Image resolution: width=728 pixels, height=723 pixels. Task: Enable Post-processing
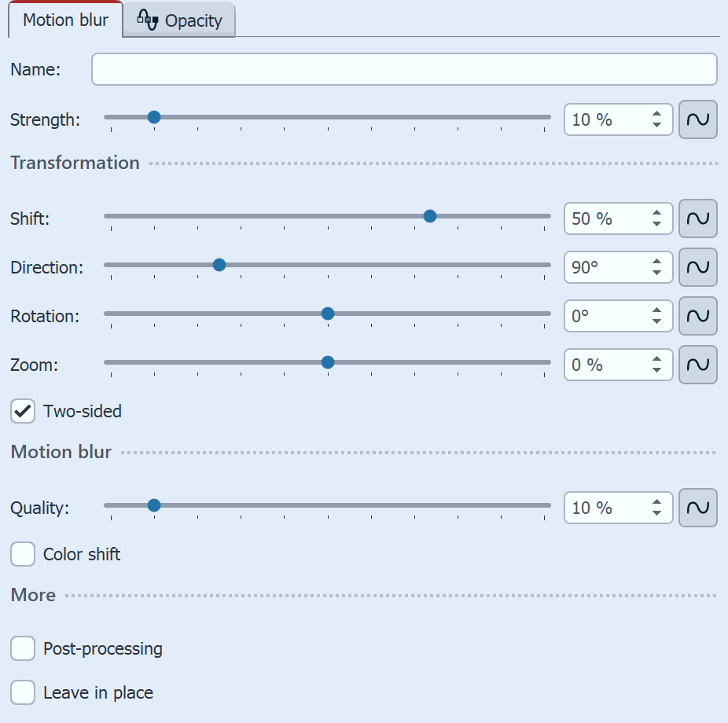[x=23, y=648]
